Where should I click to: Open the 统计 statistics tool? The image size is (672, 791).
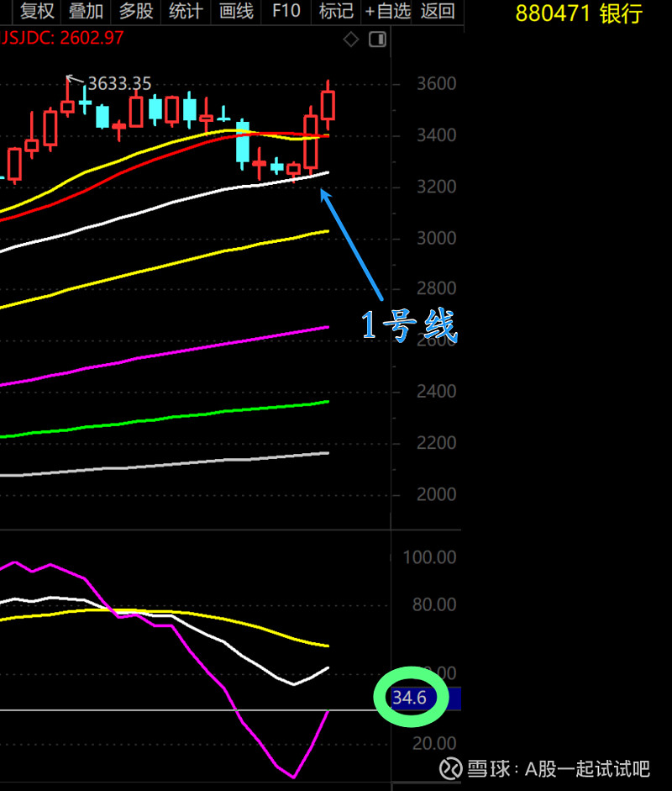186,11
